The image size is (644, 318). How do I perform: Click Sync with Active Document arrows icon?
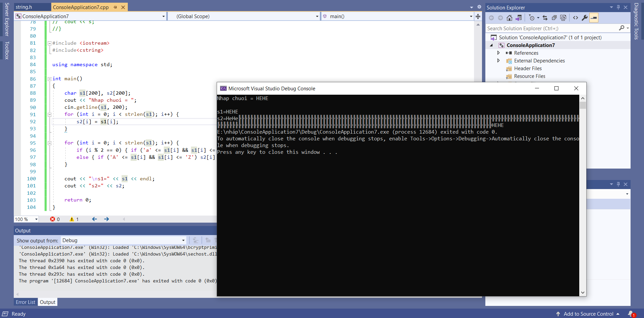click(x=545, y=18)
